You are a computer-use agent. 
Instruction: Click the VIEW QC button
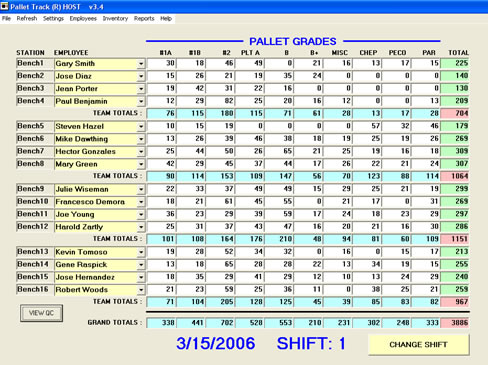[41, 313]
